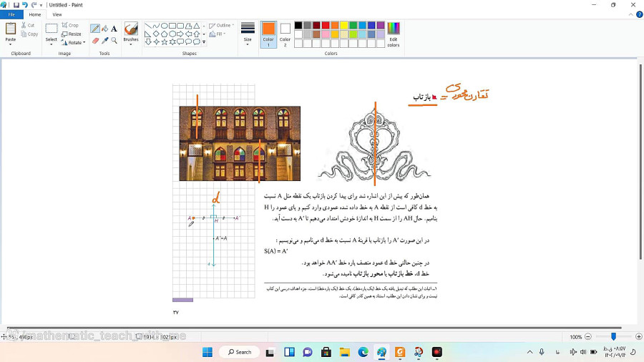The width and height of the screenshot is (644, 362).
Task: Expand the Select dropdown arrow
Action: click(52, 44)
